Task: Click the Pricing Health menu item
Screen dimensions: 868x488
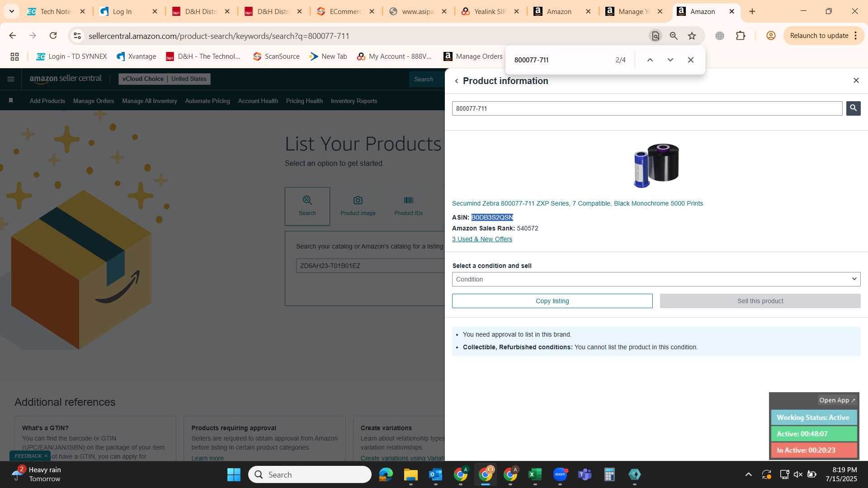Action: (304, 101)
